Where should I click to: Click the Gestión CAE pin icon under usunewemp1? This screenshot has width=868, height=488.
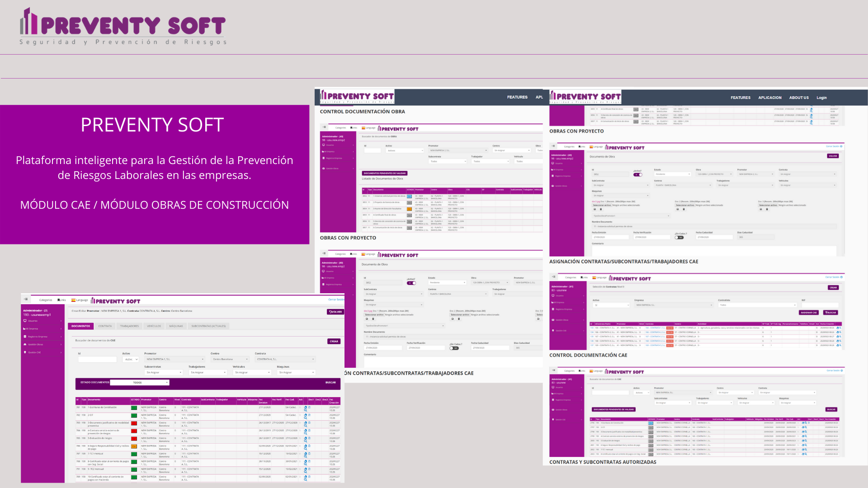(25, 352)
